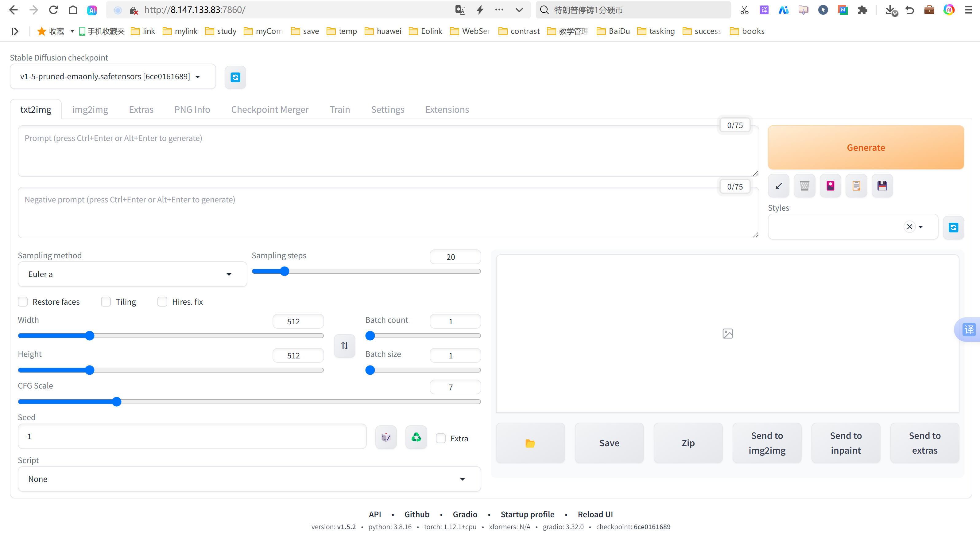Click the Send to inpaint button
The width and height of the screenshot is (980, 547).
[x=845, y=443]
